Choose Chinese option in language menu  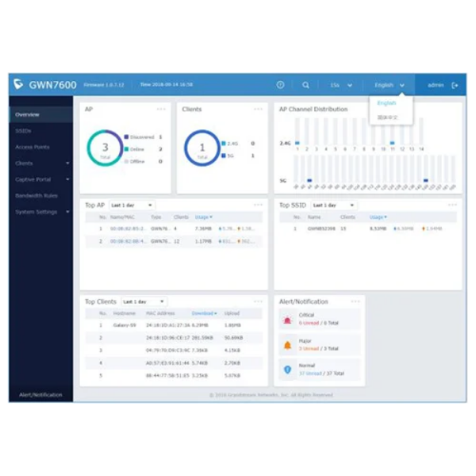(x=387, y=117)
